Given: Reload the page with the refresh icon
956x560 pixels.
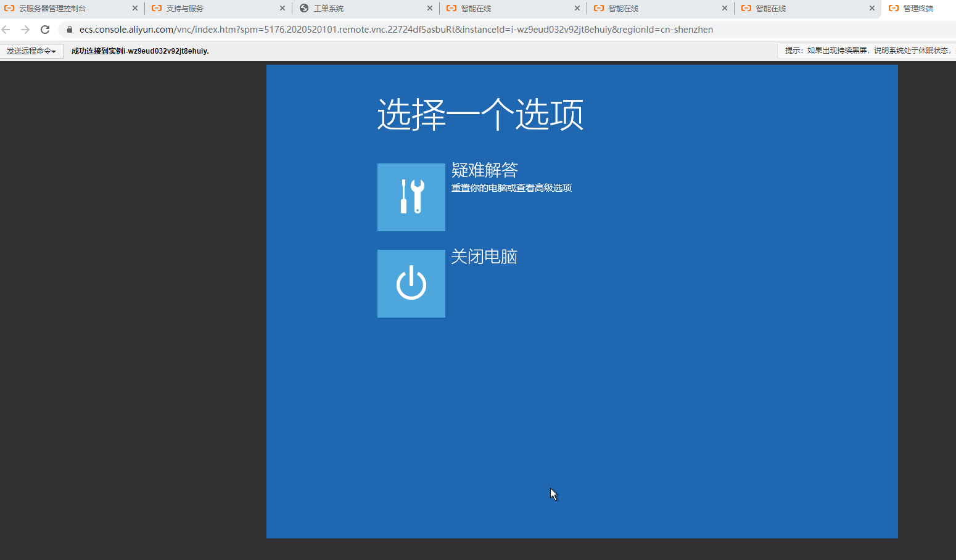Looking at the screenshot, I should (45, 30).
